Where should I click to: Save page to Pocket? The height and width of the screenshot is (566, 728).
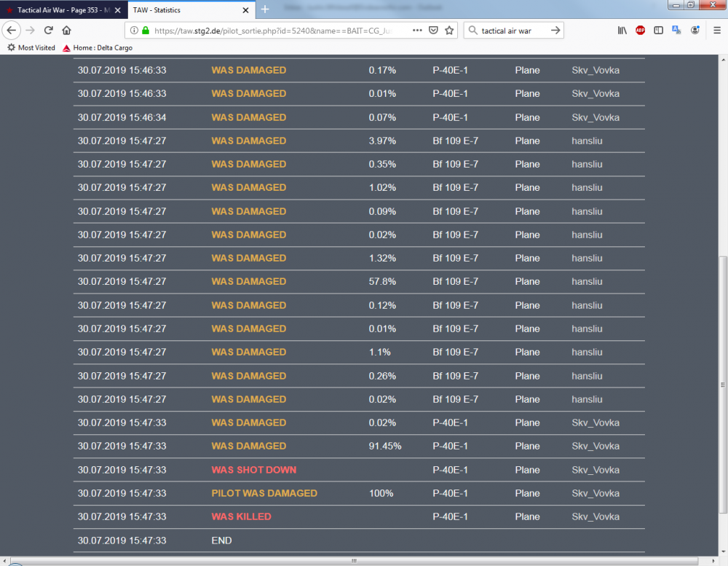tap(433, 31)
